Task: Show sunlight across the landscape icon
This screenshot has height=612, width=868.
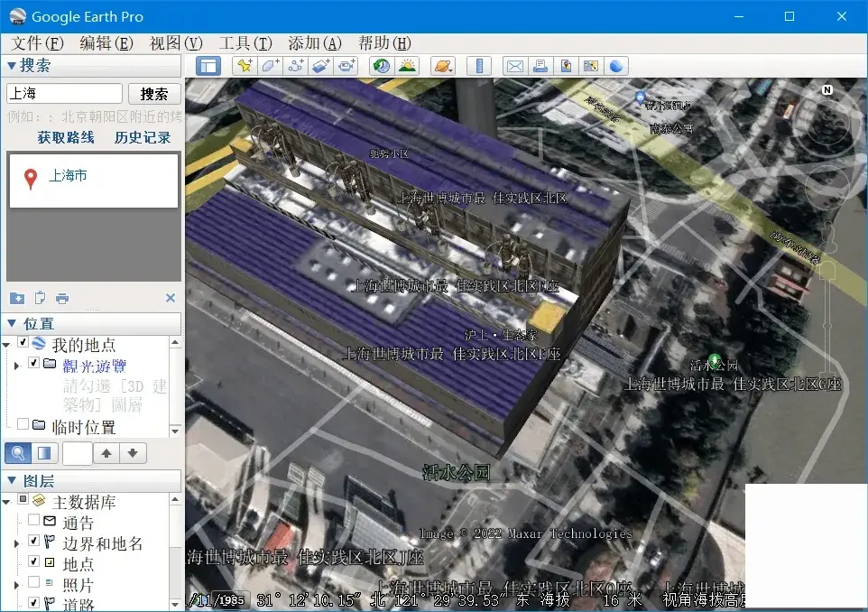Action: click(x=407, y=66)
